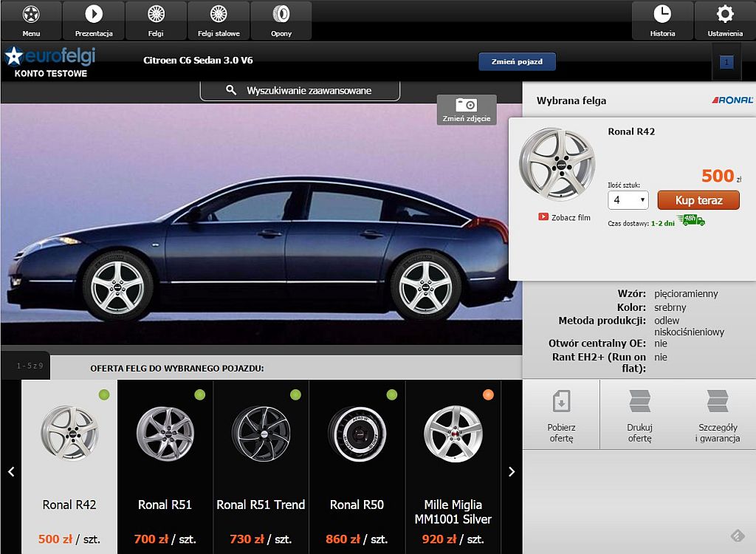Click the 1-5 z 9 page indicator

click(30, 366)
